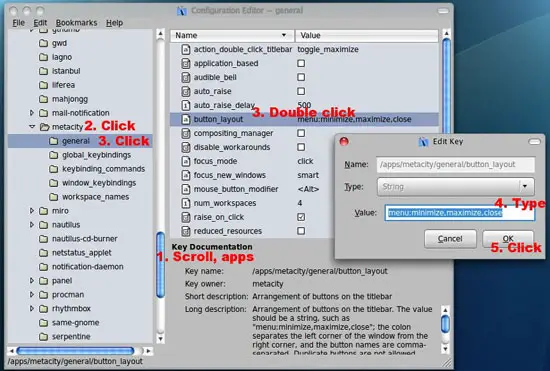Image resolution: width=550 pixels, height=371 pixels.
Task: Select the reduced_resources key name
Action: (228, 231)
